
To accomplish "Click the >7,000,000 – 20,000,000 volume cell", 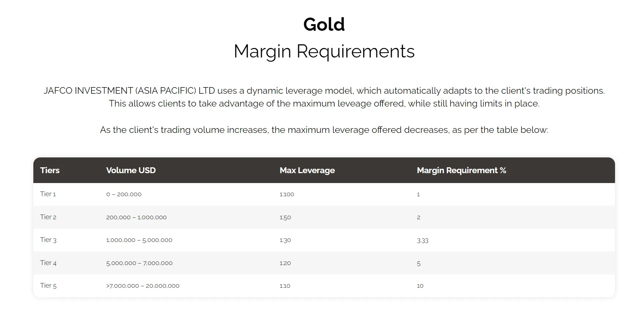I will [x=143, y=286].
